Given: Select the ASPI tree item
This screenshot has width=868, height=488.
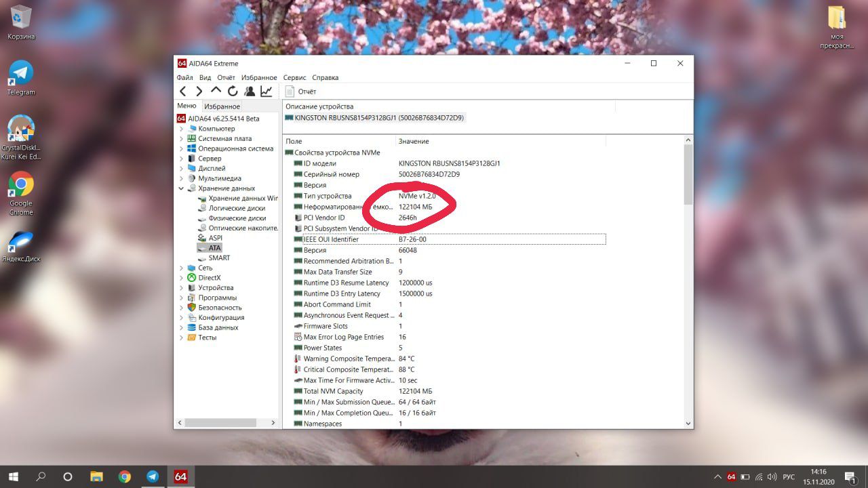Looking at the screenshot, I should [x=210, y=238].
